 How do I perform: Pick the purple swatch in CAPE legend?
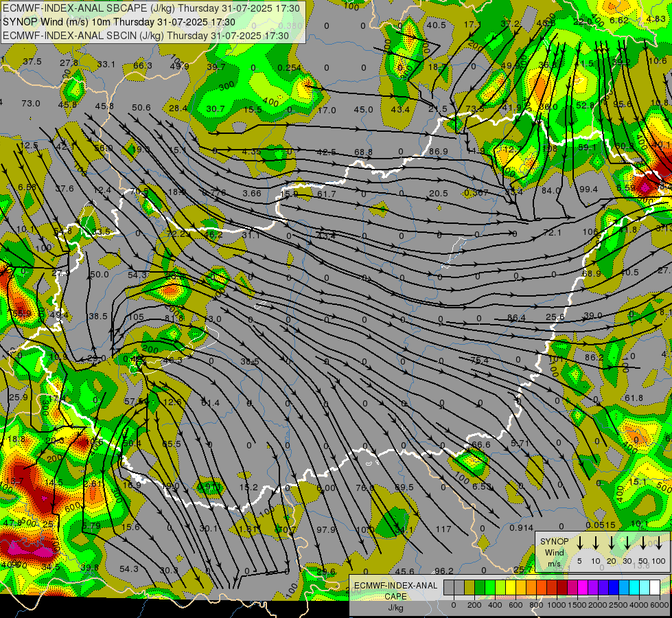pyautogui.click(x=594, y=588)
